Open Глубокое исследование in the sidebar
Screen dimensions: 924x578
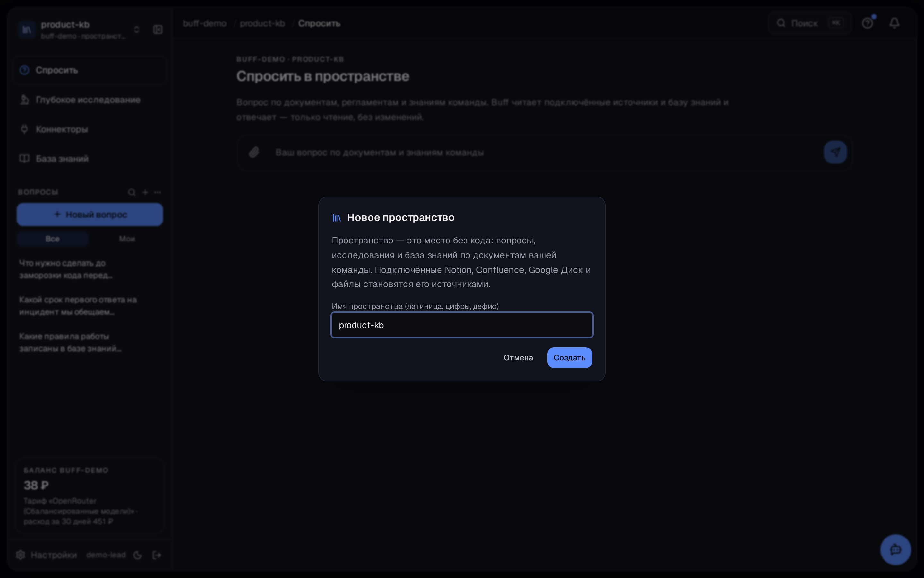point(90,100)
